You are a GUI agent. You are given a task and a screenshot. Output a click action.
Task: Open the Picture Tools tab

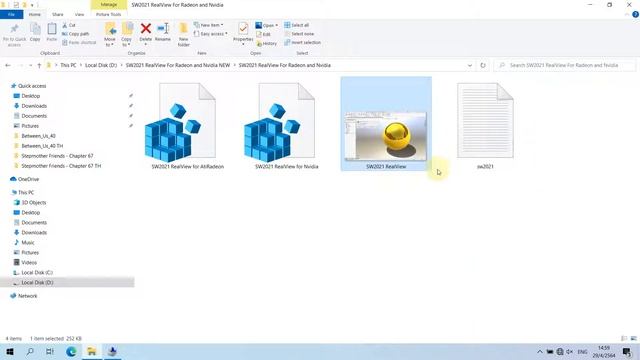point(109,14)
